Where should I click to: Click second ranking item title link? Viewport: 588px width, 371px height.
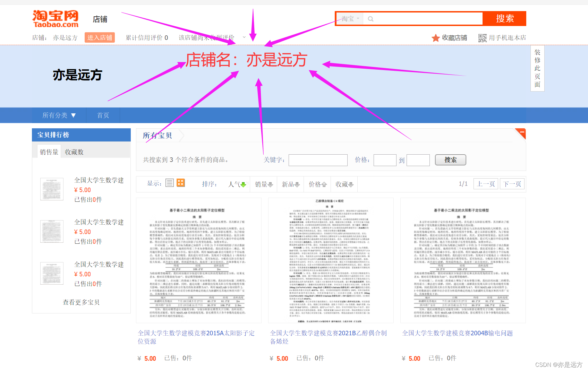click(x=99, y=222)
